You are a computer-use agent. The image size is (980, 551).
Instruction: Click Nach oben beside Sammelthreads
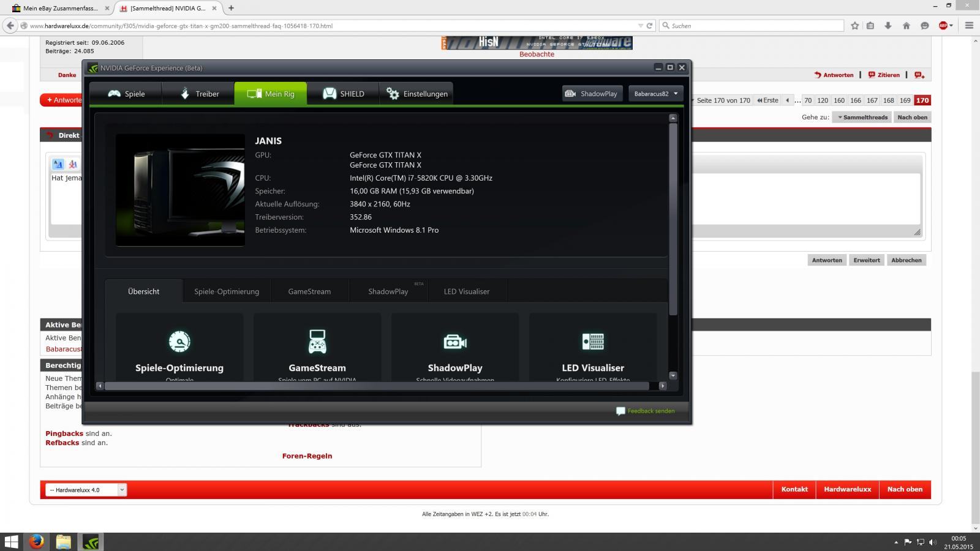click(x=912, y=117)
